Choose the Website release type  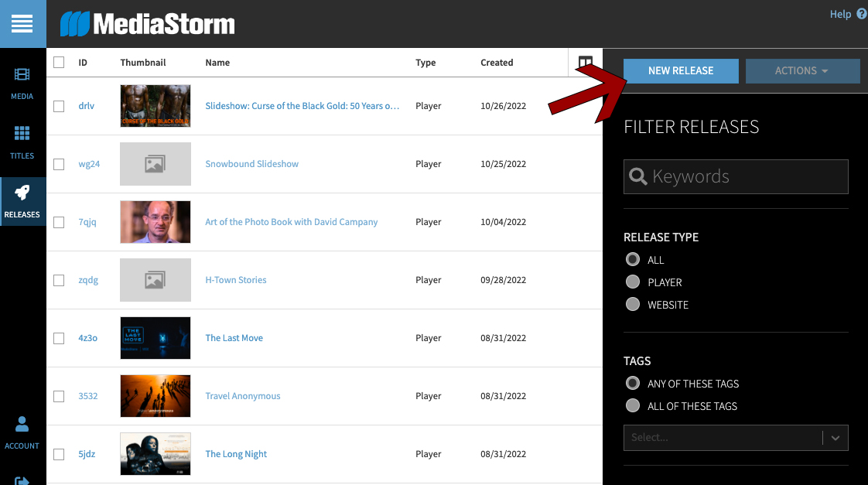(633, 305)
